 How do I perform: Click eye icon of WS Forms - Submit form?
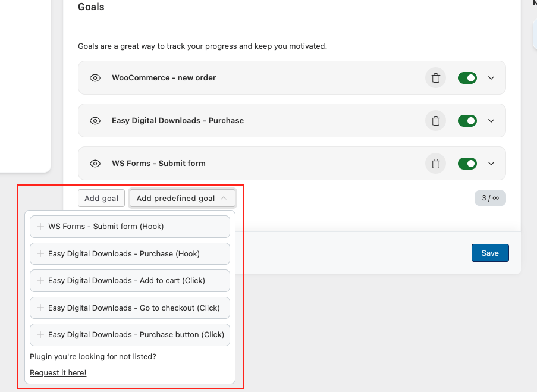click(x=95, y=164)
